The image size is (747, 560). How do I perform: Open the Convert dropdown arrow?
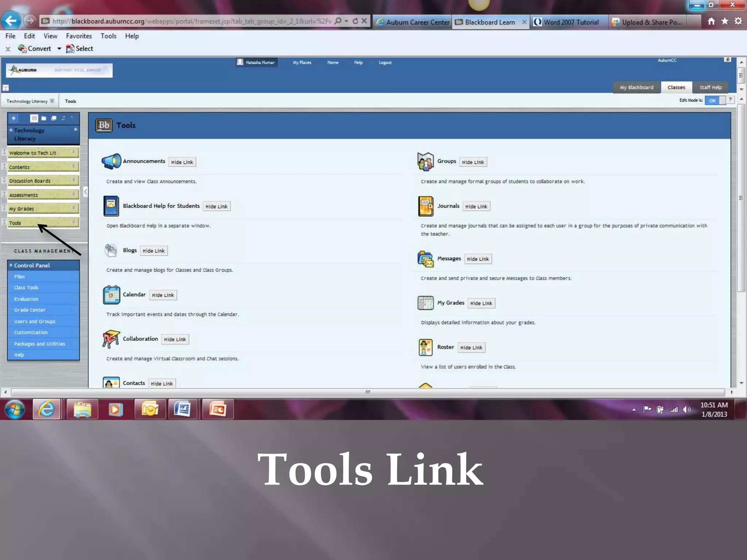59,48
